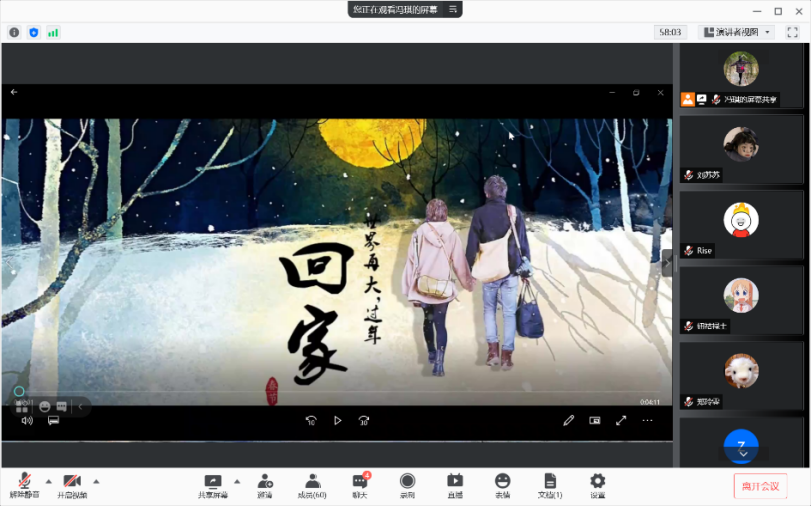Open meeting Settings gear

click(597, 485)
